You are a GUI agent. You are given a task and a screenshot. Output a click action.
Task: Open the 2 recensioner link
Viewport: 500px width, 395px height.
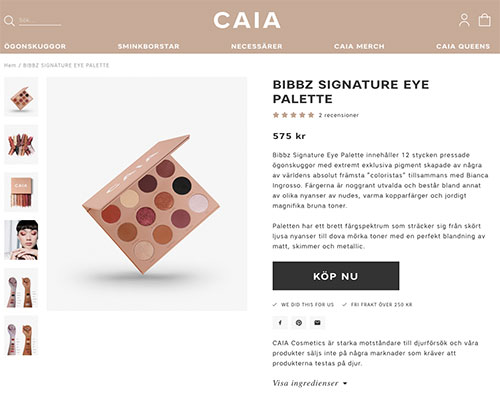click(x=339, y=115)
